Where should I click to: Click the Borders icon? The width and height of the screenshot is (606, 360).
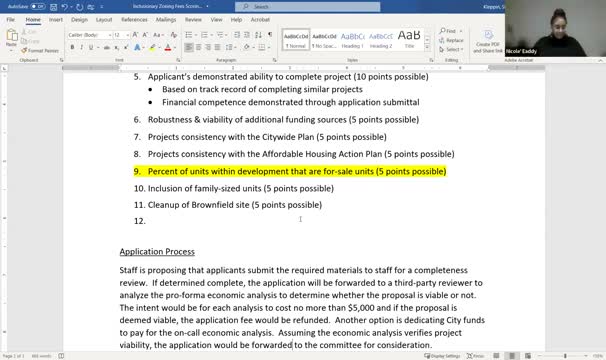tap(262, 47)
